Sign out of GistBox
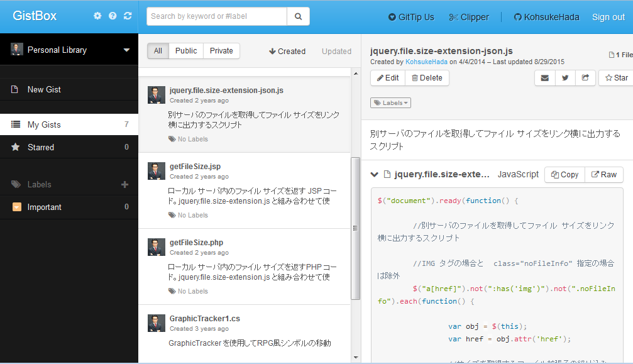Screen dimensions: 633x364 click(608, 17)
